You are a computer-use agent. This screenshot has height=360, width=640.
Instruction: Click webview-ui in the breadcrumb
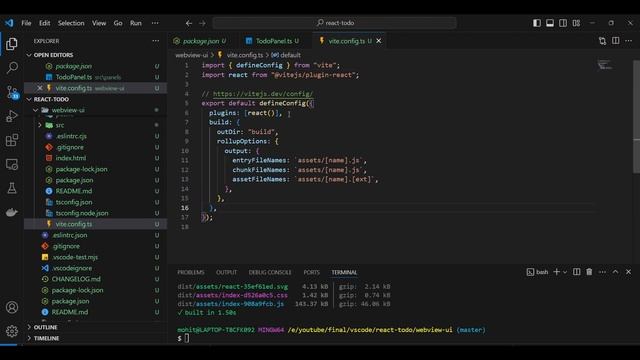(191, 55)
